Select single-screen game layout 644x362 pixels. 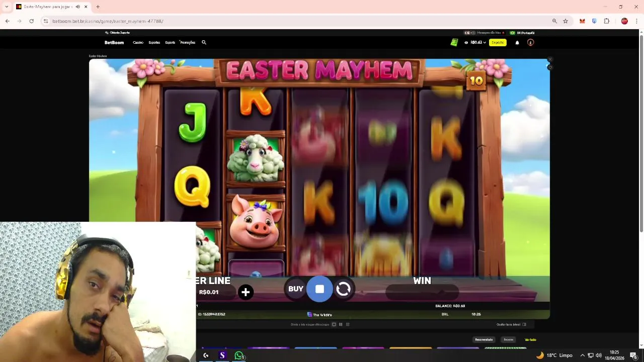click(x=334, y=324)
